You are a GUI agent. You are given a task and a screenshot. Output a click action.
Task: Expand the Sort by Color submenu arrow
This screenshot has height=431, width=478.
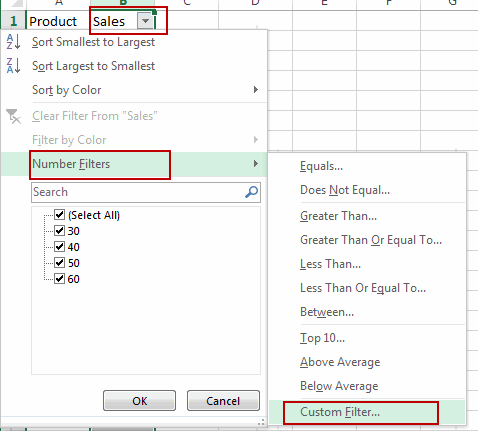coord(256,90)
